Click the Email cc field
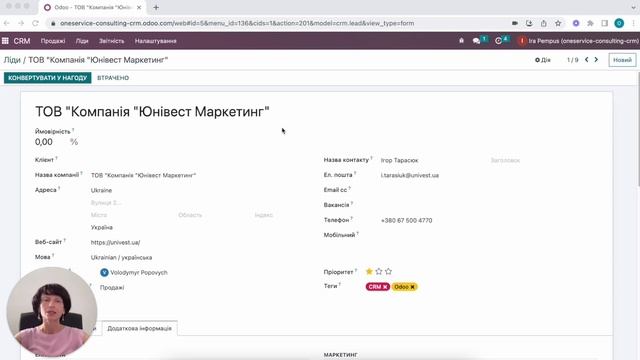 click(x=488, y=190)
